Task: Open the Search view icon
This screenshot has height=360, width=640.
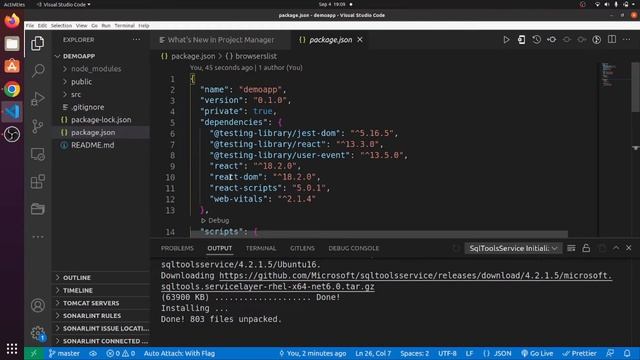Action: pyautogui.click(x=38, y=71)
